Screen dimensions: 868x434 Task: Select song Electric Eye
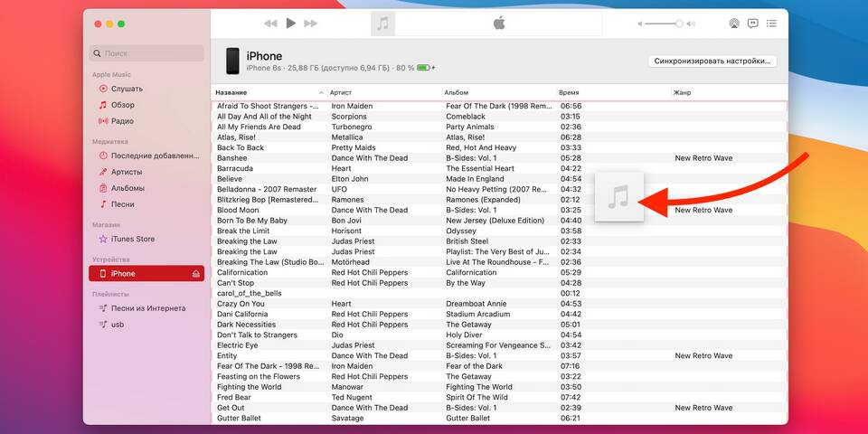pyautogui.click(x=237, y=345)
